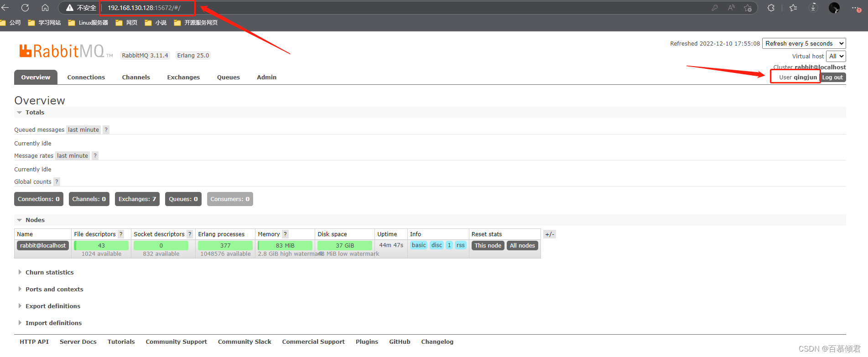Switch to the Exchanges tab

coord(183,78)
